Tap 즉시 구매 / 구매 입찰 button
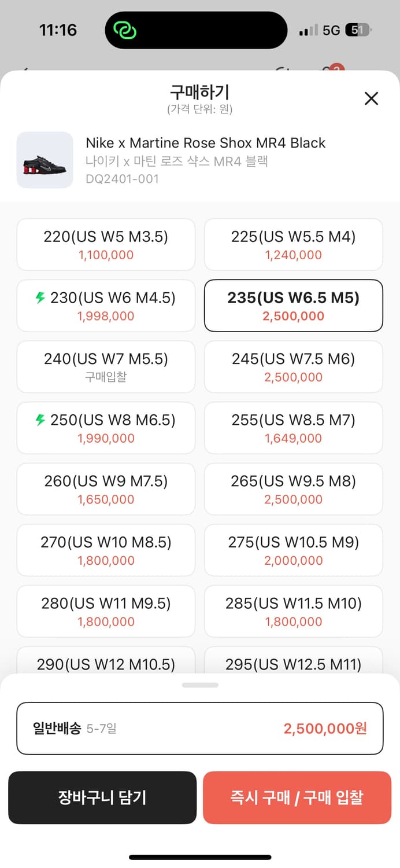 (x=297, y=797)
